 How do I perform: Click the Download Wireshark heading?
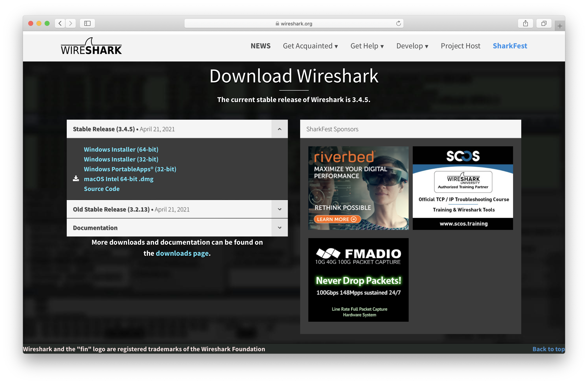tap(294, 76)
